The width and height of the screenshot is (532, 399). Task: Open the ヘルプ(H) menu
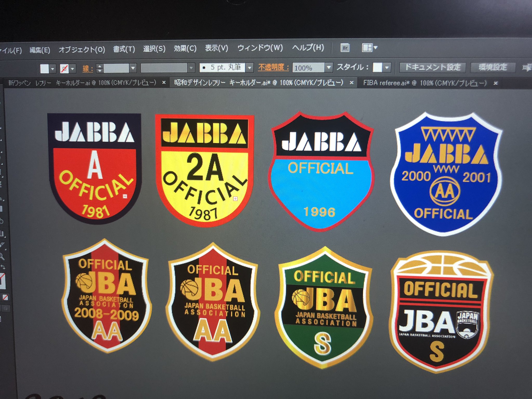coord(308,48)
